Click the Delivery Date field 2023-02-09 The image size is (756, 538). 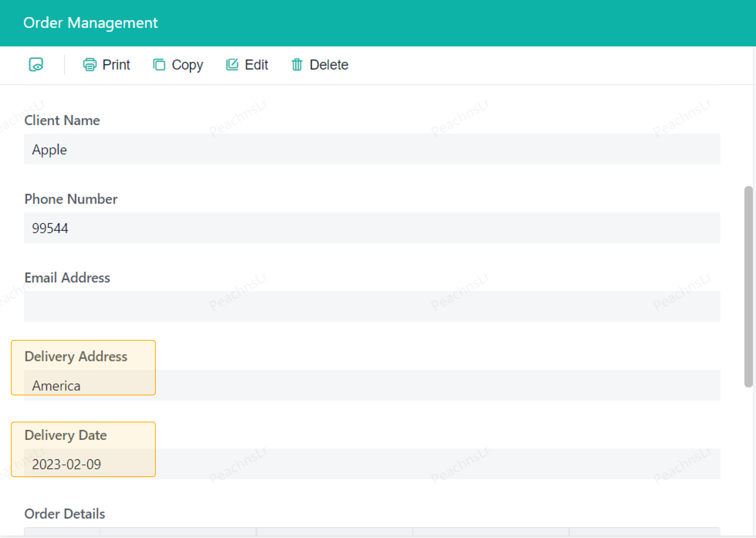pyautogui.click(x=372, y=464)
